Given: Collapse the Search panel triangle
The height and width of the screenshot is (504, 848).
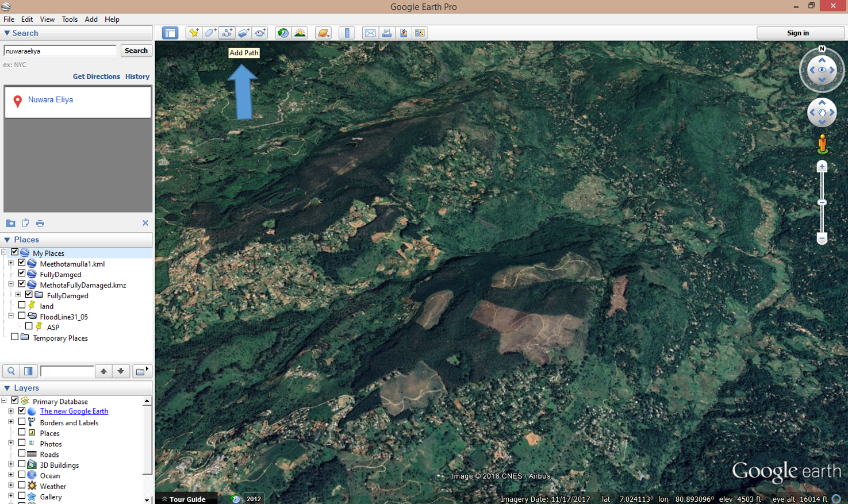Looking at the screenshot, I should pyautogui.click(x=7, y=33).
